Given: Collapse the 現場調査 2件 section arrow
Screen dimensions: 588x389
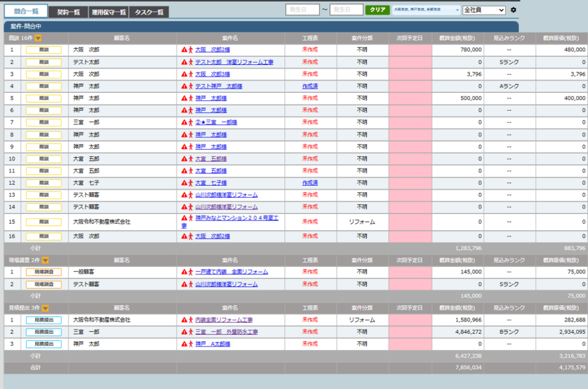Looking at the screenshot, I should tap(45, 260).
